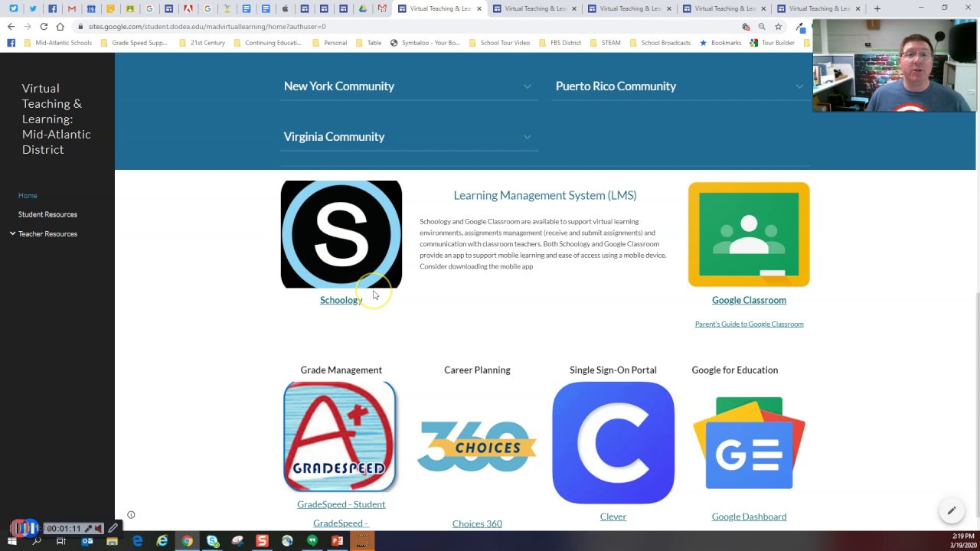This screenshot has width=980, height=551.
Task: Open Student Resources in the sidebar
Action: (x=47, y=214)
